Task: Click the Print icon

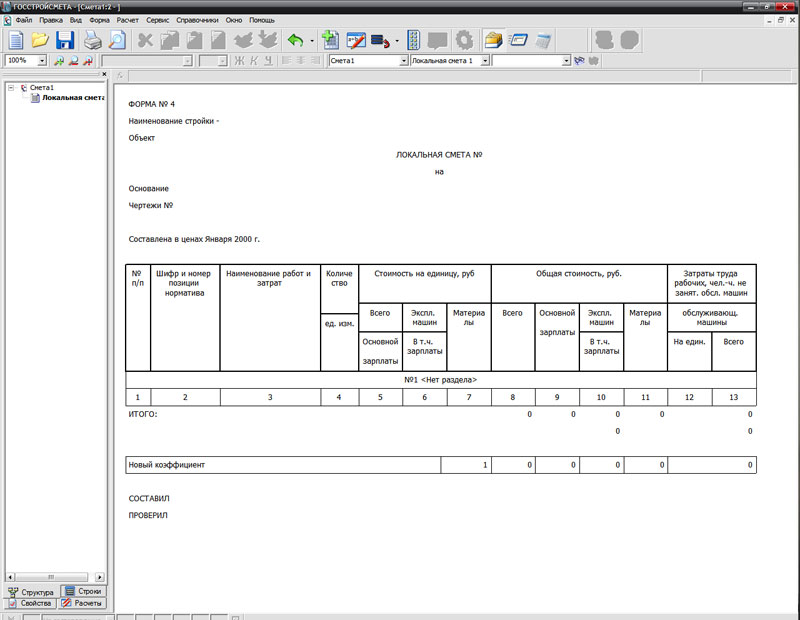Action: pyautogui.click(x=92, y=41)
